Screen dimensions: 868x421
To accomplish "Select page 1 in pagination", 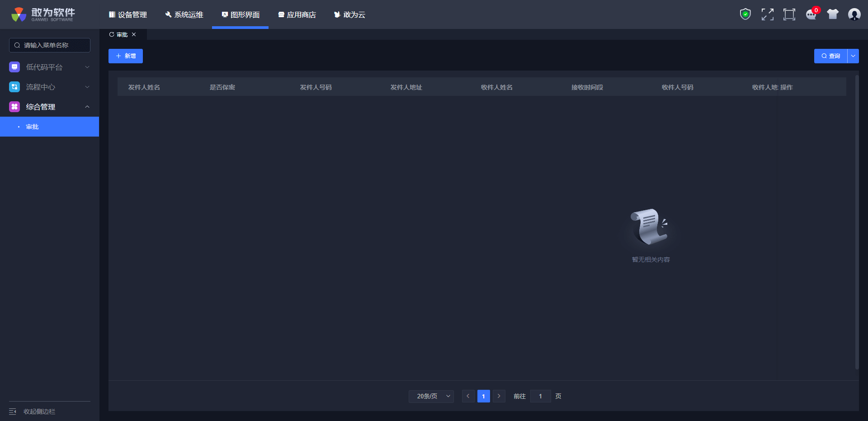I will [484, 396].
